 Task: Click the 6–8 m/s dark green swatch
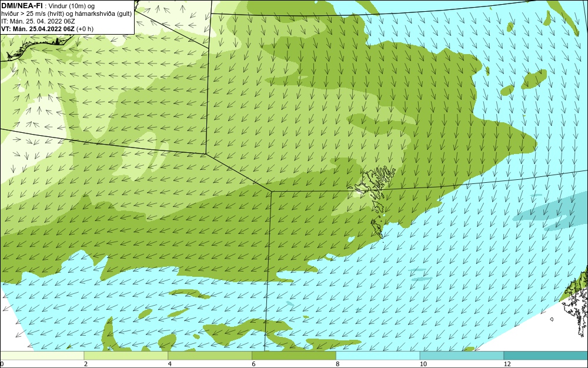tap(294, 356)
